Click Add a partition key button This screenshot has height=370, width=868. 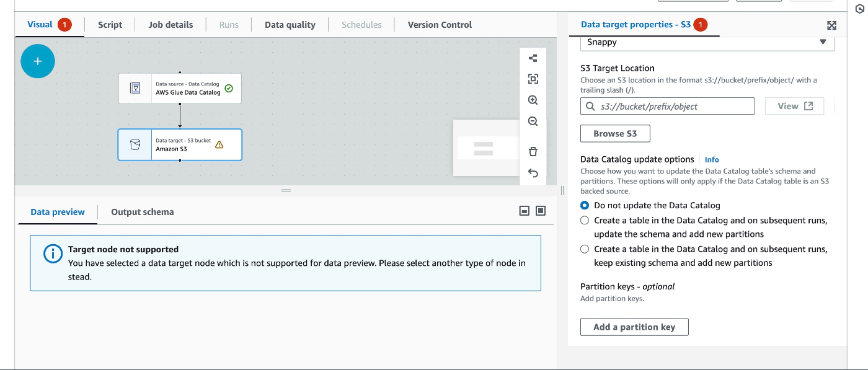tap(634, 327)
